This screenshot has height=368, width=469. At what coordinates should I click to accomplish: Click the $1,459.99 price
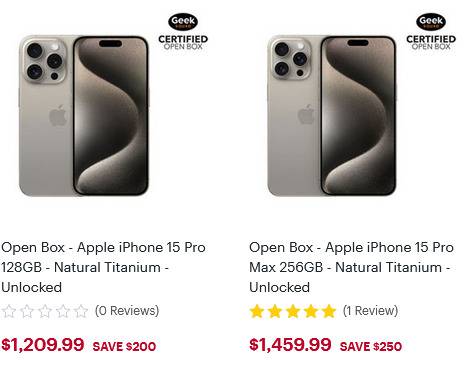(290, 345)
